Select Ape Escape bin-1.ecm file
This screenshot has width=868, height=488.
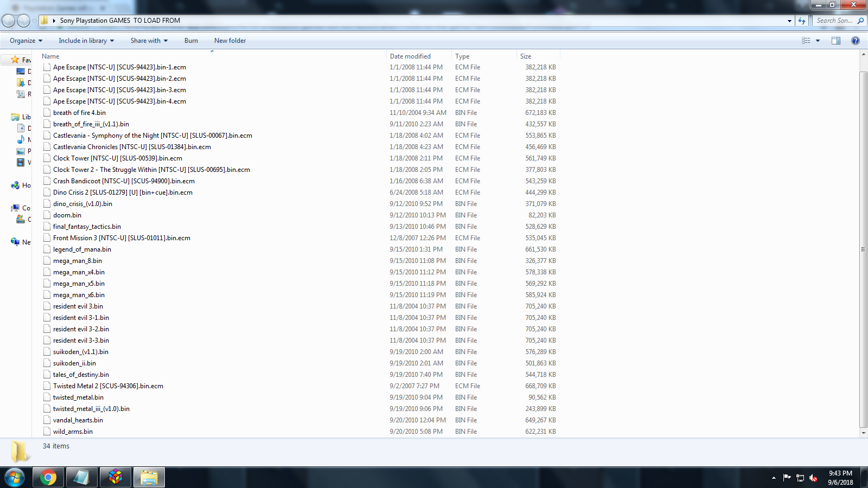[119, 67]
